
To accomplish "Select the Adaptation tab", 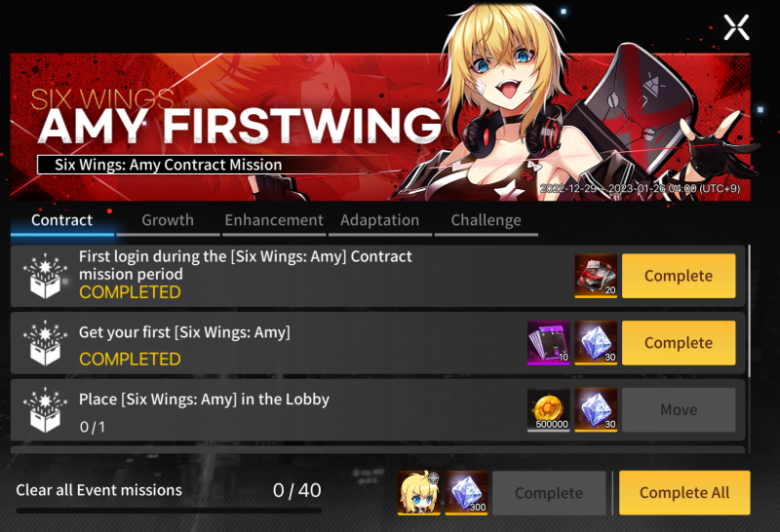I will pyautogui.click(x=379, y=220).
